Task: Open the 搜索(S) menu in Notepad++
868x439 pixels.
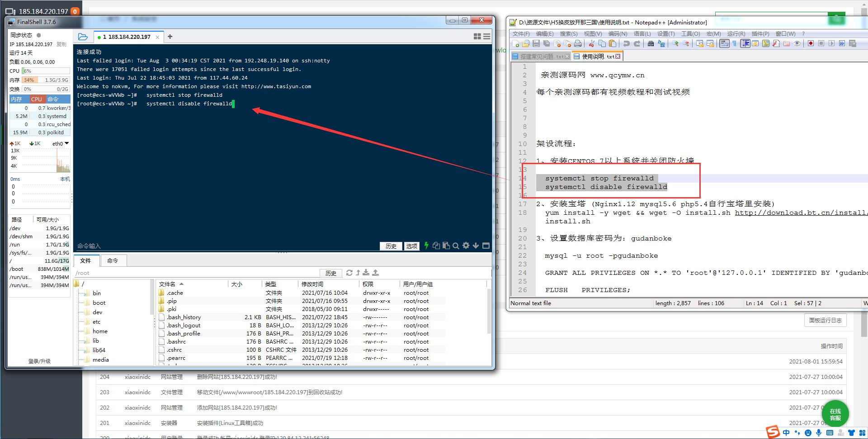Action: pos(568,33)
